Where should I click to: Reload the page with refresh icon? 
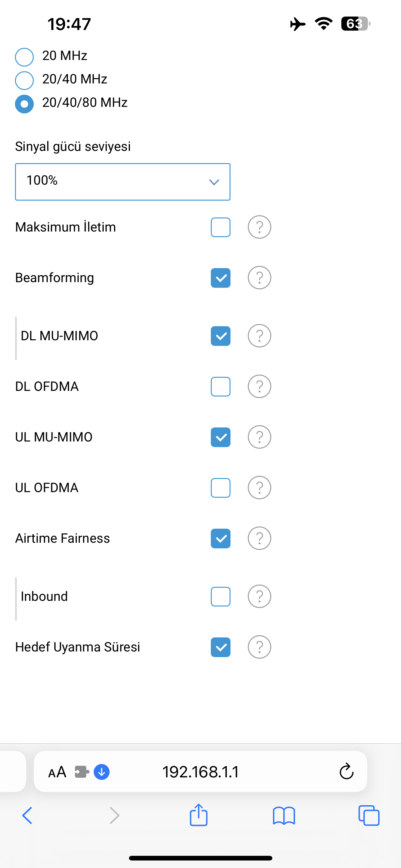tap(346, 771)
